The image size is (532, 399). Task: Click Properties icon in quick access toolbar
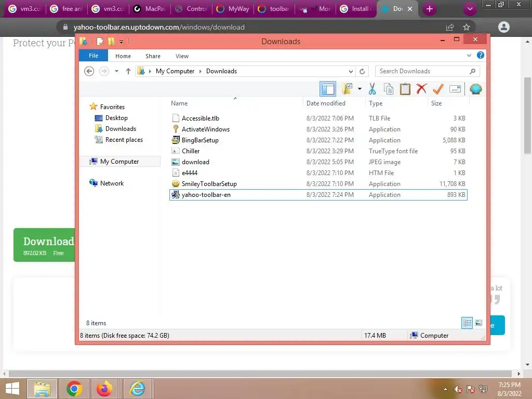point(100,42)
